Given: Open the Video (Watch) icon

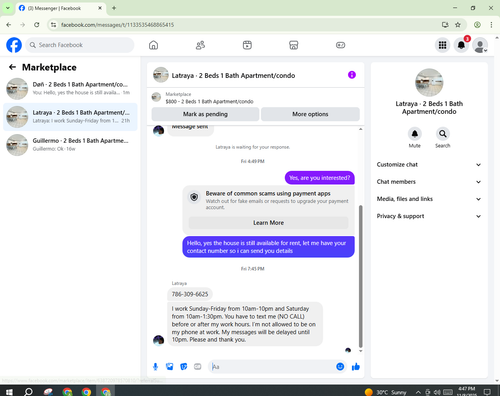Looking at the screenshot, I should pos(247,45).
